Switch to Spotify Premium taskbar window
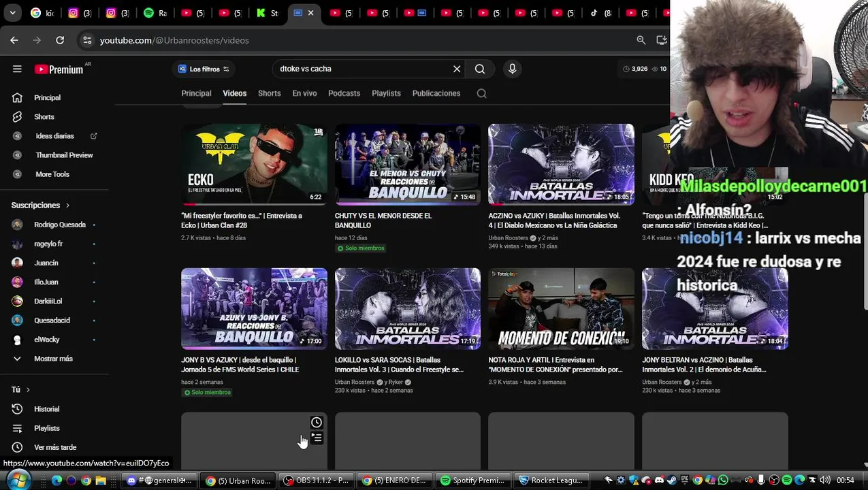This screenshot has height=490, width=868. point(473,480)
